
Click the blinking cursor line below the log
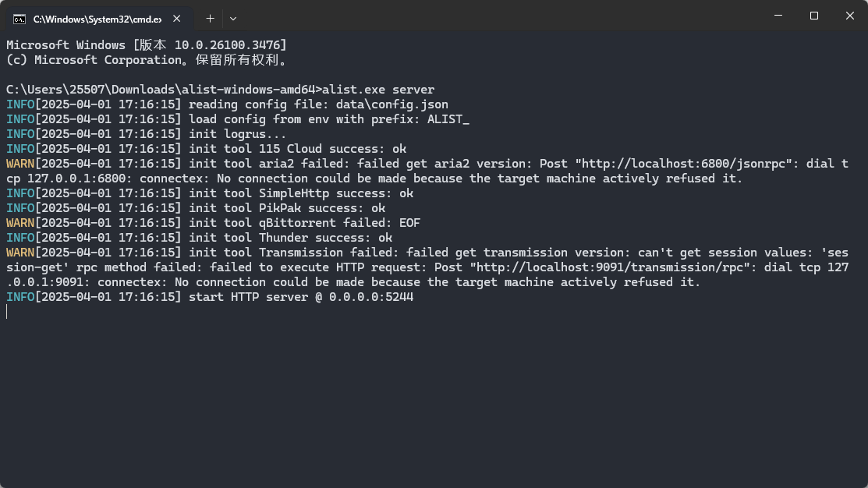7,312
